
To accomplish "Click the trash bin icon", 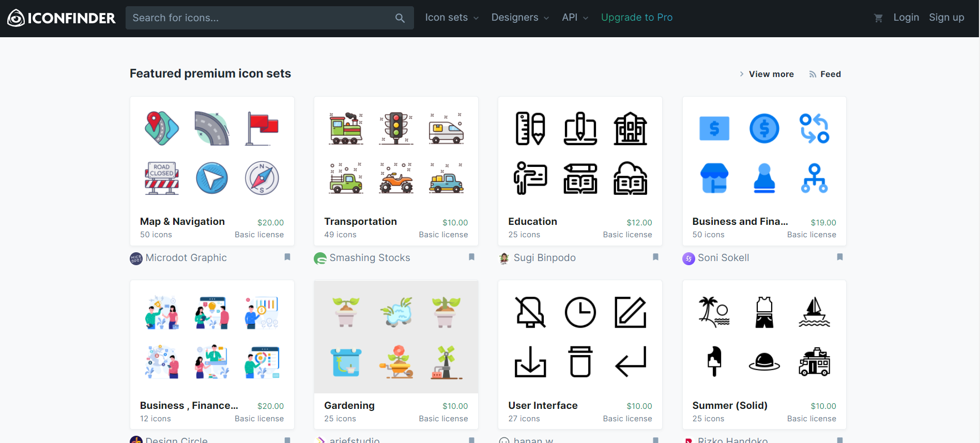I will (x=580, y=362).
